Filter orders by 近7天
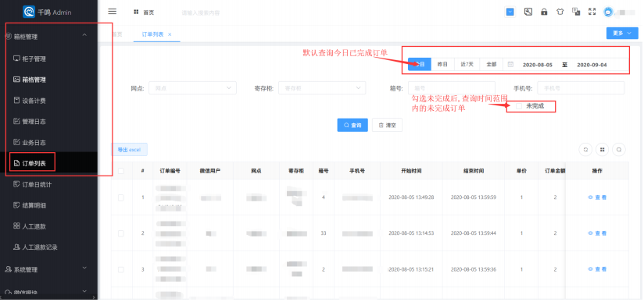 [x=467, y=65]
